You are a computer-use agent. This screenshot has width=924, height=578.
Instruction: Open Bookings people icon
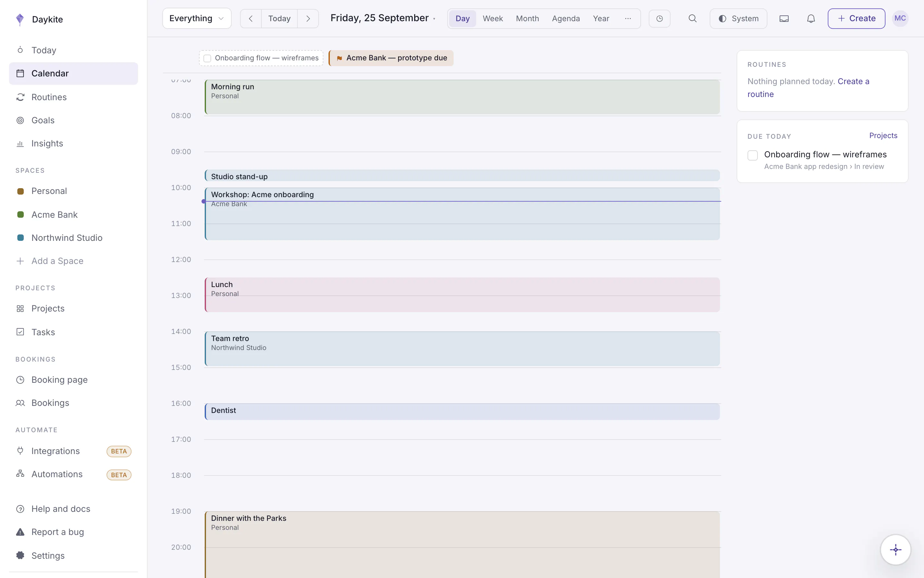click(x=20, y=403)
